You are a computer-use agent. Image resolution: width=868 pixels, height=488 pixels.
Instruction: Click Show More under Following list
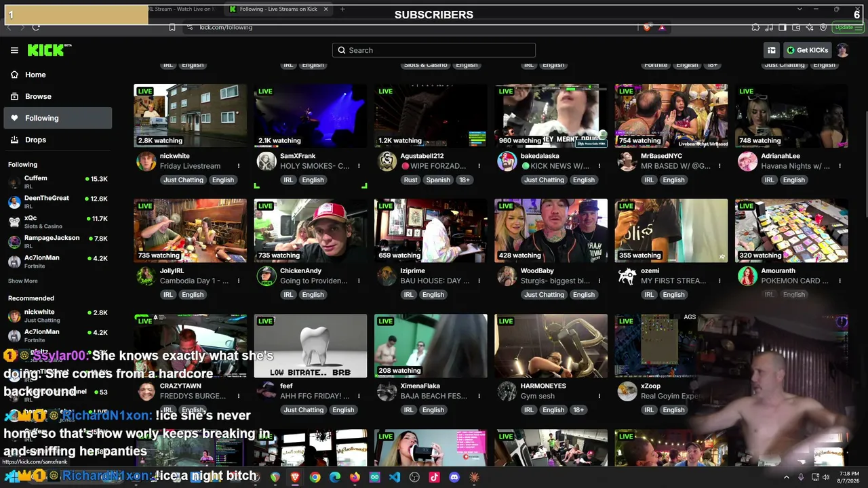click(23, 281)
